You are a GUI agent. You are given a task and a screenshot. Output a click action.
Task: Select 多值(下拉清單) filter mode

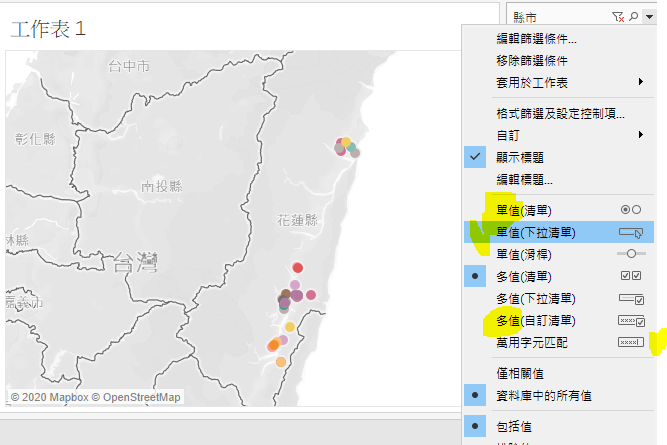coord(559,299)
